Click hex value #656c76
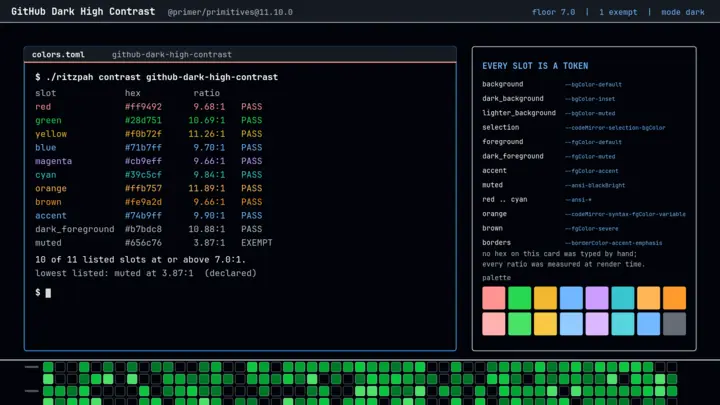Screen dimensions: 720x405 click(143, 243)
